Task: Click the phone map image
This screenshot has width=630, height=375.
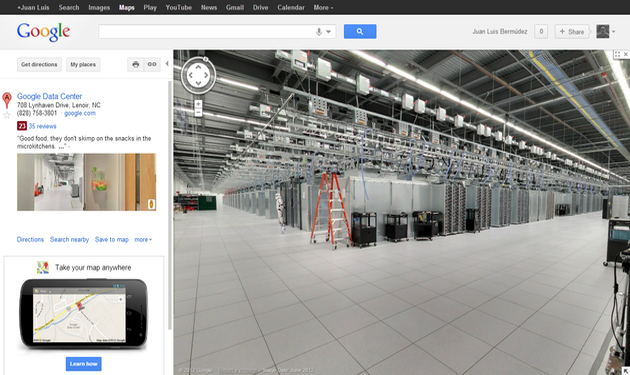Action: [79, 315]
